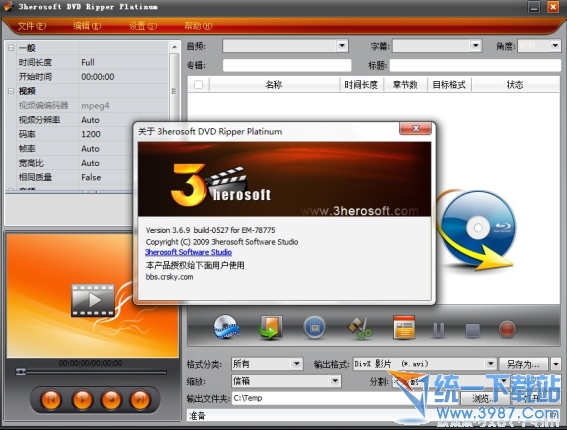Tick the select-all checkbox in list header
This screenshot has height=430, width=567.
coord(198,85)
